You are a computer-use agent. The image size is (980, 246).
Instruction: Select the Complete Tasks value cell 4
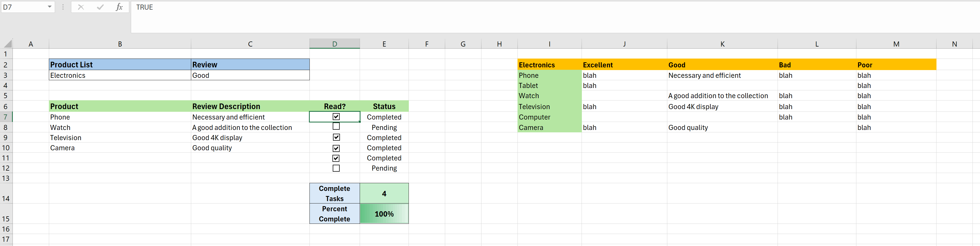tap(384, 193)
